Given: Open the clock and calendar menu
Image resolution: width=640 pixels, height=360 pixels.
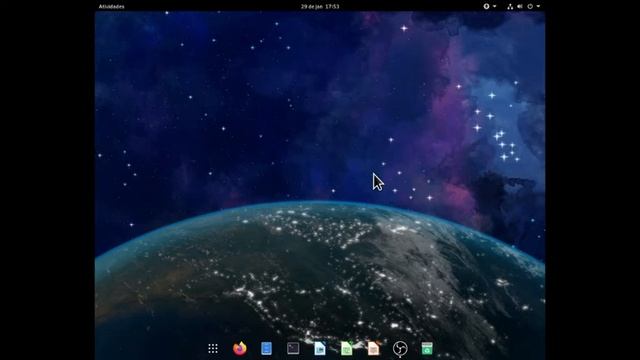Looking at the screenshot, I should [320, 7].
